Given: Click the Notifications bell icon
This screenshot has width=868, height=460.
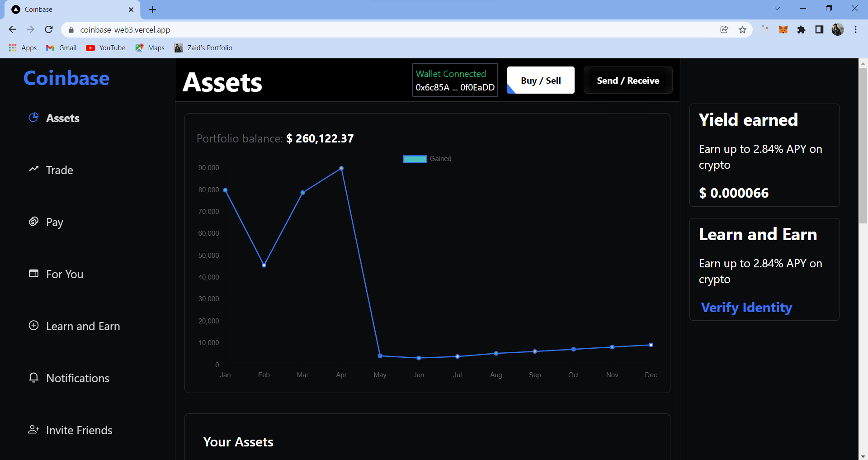Looking at the screenshot, I should click(x=33, y=377).
